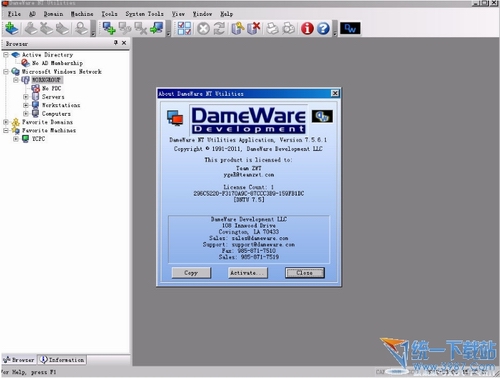Select the Favorite Machines tree label

[49, 130]
